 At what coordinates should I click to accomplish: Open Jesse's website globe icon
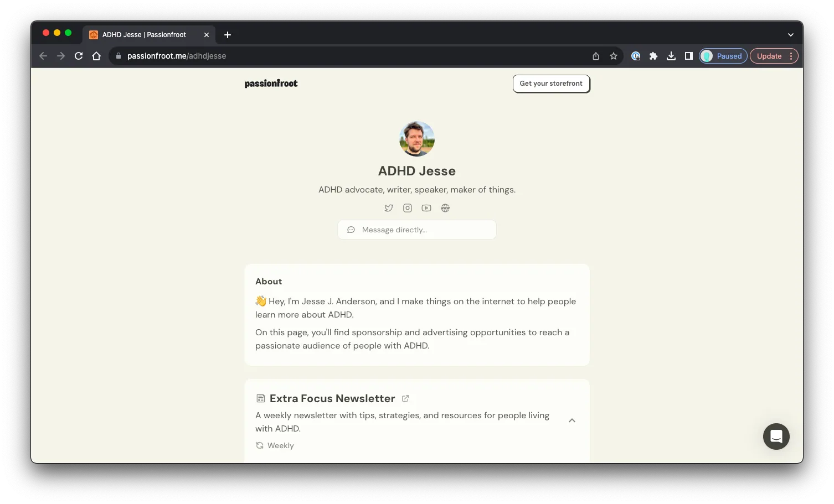(445, 208)
